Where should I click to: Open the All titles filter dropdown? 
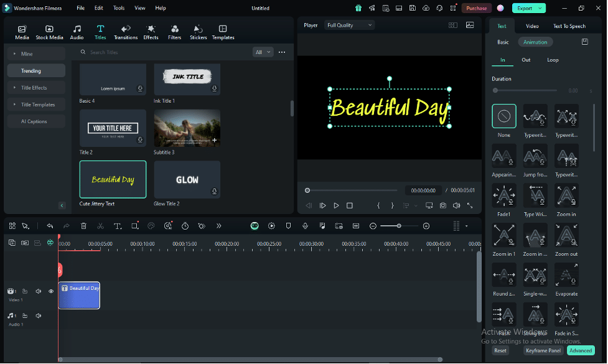pyautogui.click(x=262, y=52)
